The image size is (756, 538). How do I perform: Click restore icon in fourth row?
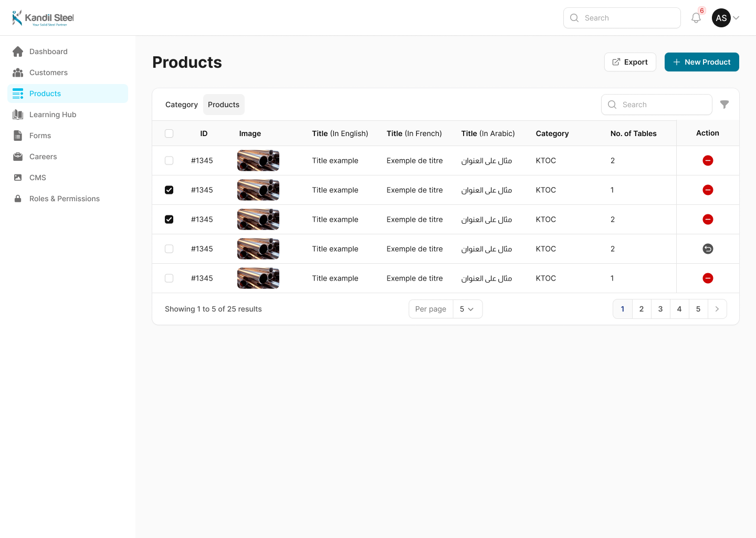(708, 249)
